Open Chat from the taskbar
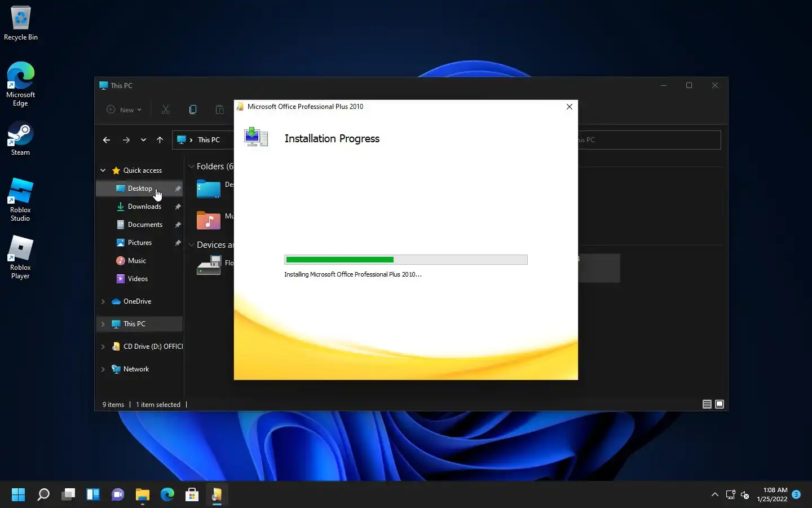 tap(118, 495)
